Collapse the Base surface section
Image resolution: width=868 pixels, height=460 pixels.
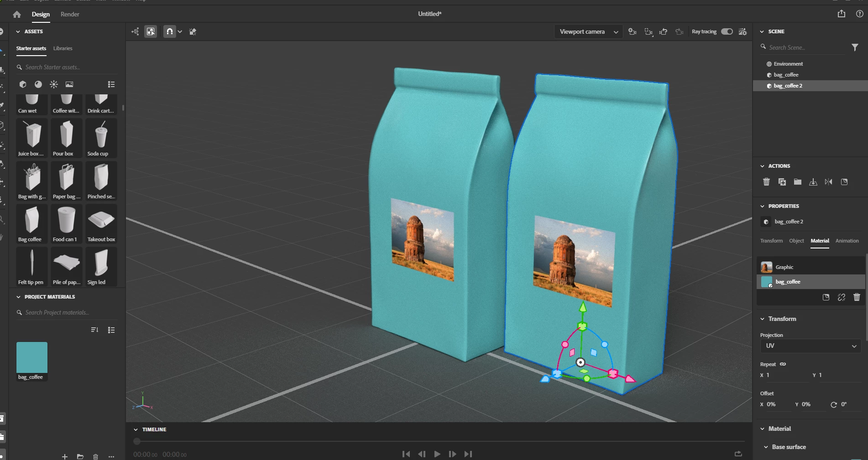pyautogui.click(x=766, y=447)
